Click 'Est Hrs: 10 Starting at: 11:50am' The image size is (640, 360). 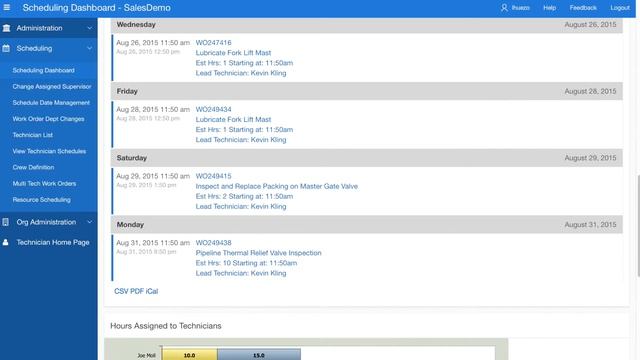coord(246,263)
